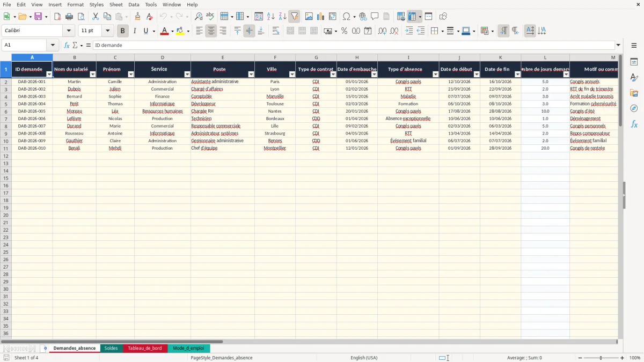Click Sort Descending icon
The image size is (644, 362).
[x=282, y=17]
